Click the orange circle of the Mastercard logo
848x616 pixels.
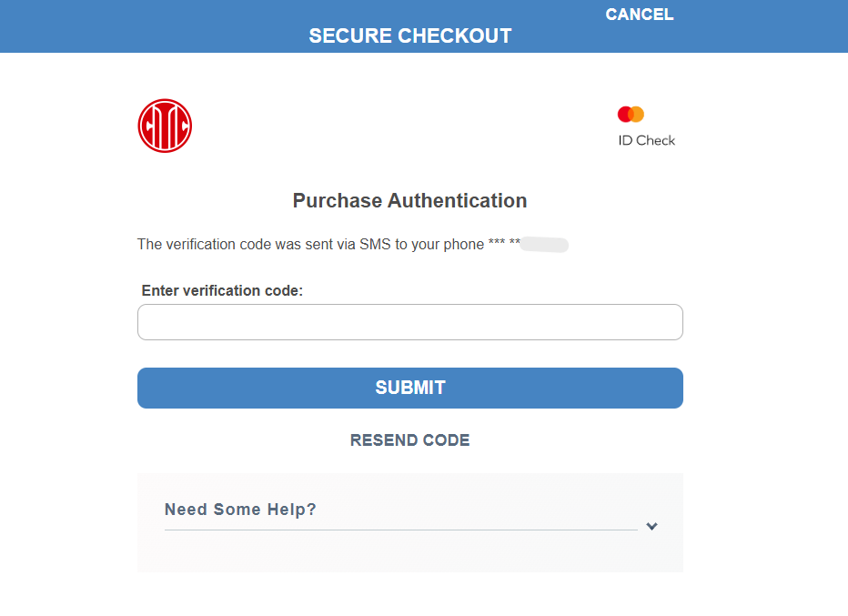[638, 114]
